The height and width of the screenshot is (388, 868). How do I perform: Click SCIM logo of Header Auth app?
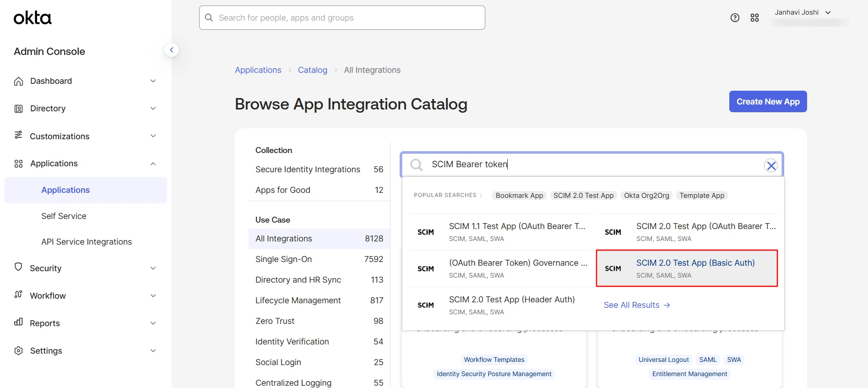click(426, 306)
